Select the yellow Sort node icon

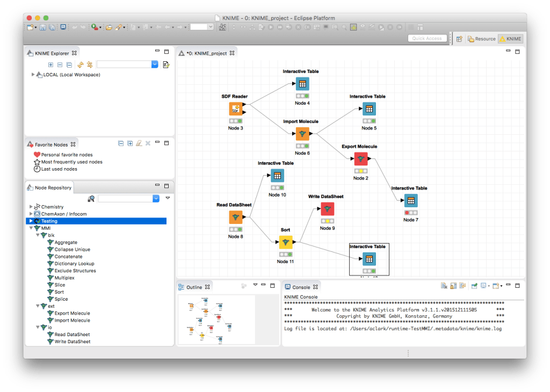coord(286,242)
